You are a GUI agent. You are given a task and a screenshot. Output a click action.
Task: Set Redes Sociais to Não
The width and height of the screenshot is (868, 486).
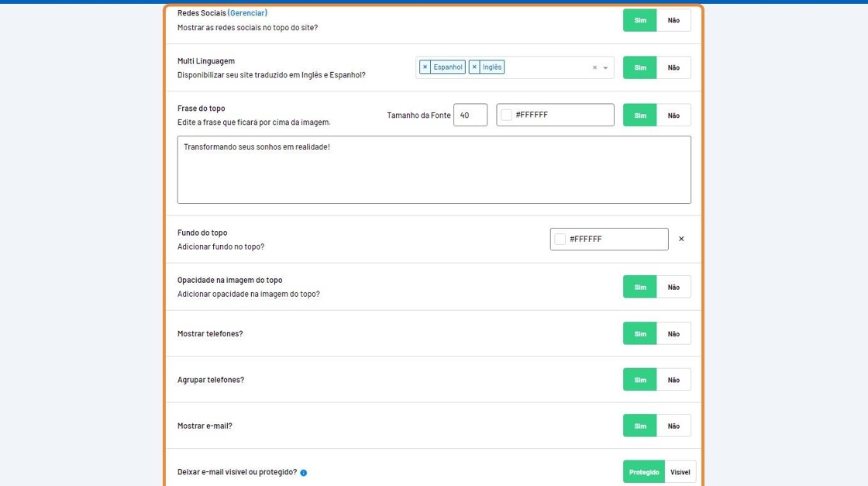click(x=673, y=20)
